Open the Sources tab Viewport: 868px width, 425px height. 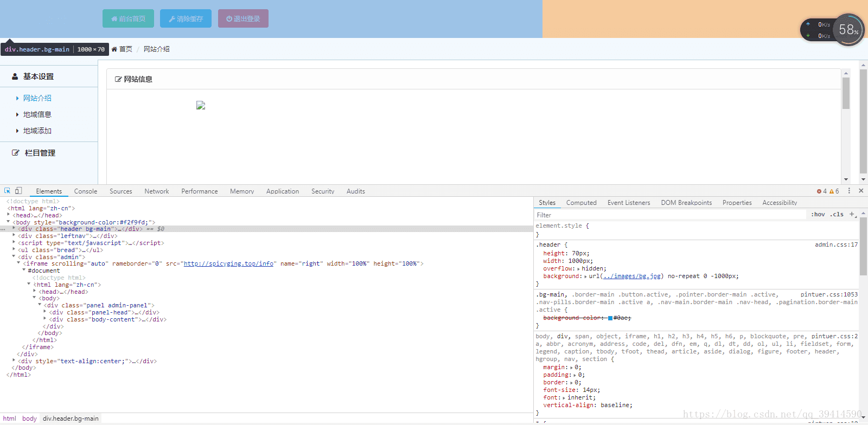click(121, 191)
